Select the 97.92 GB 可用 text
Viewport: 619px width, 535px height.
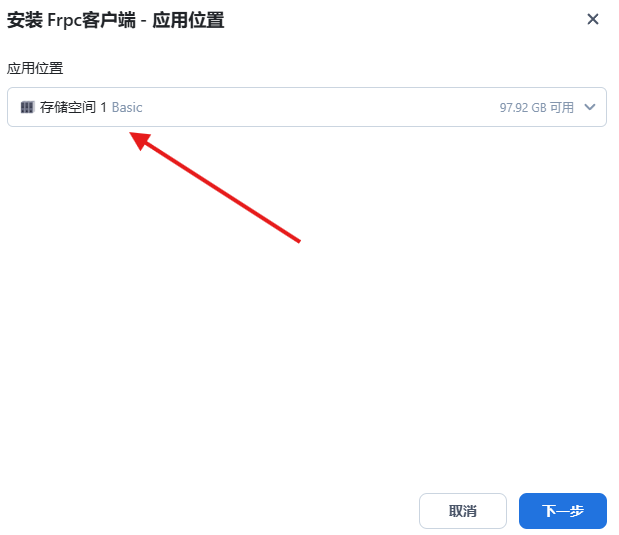(536, 107)
